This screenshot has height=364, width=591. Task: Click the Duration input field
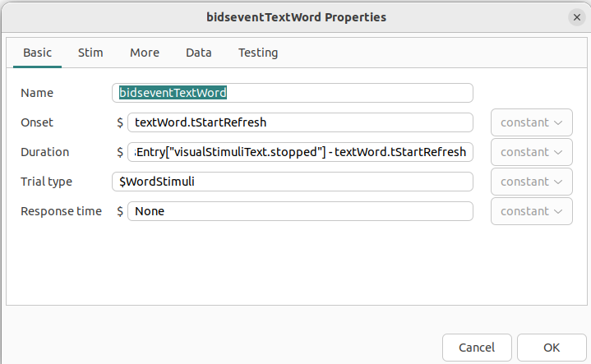tap(300, 152)
